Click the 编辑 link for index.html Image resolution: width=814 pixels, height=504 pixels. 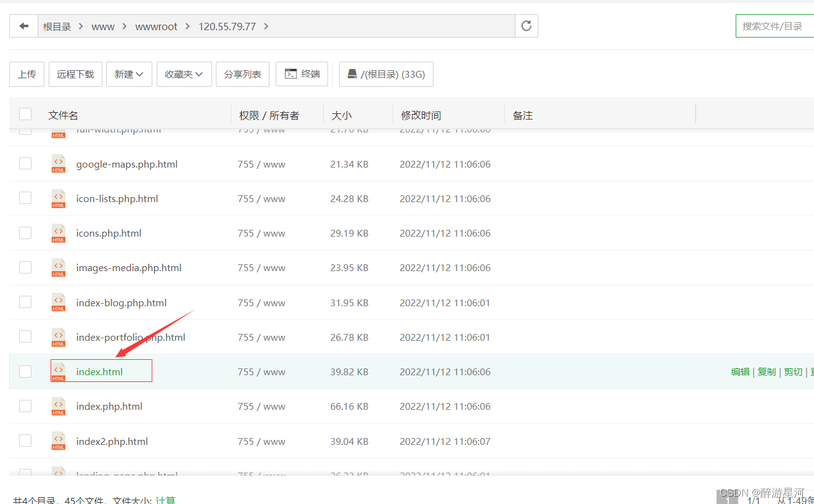point(740,372)
